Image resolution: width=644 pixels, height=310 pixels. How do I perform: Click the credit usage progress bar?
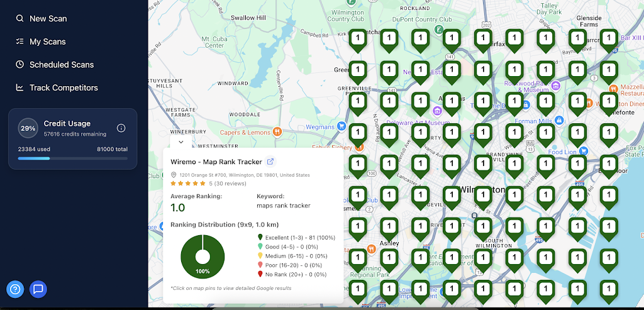(x=73, y=158)
